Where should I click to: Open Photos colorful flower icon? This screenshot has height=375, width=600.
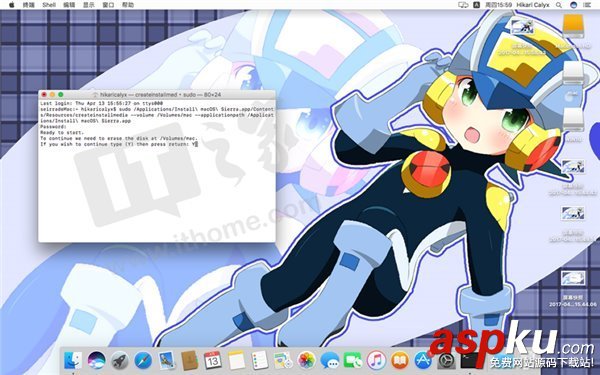click(306, 360)
